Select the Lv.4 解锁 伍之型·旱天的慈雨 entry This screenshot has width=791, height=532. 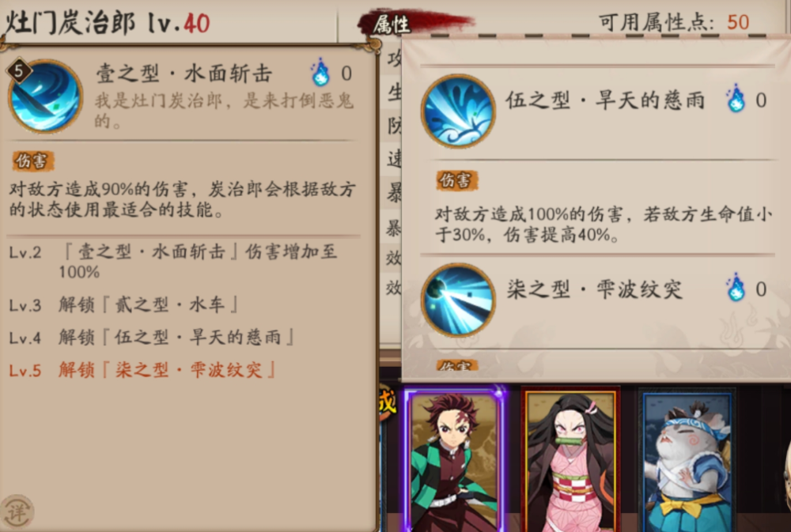151,337
